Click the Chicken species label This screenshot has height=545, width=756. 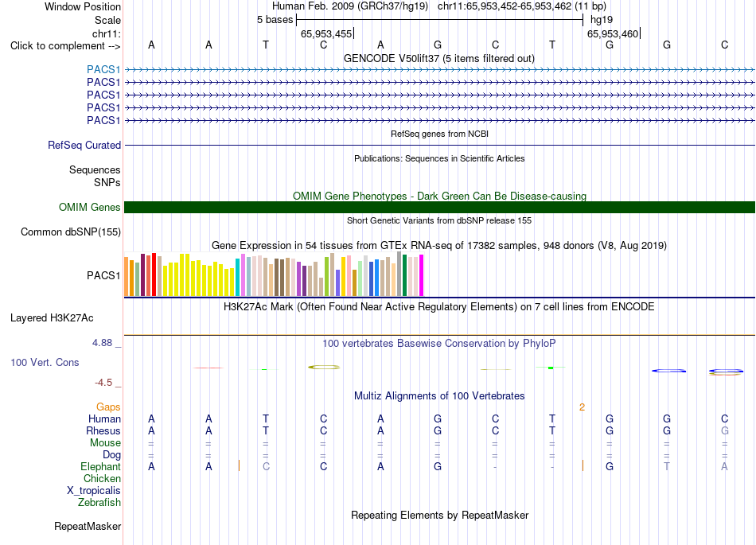pyautogui.click(x=102, y=478)
